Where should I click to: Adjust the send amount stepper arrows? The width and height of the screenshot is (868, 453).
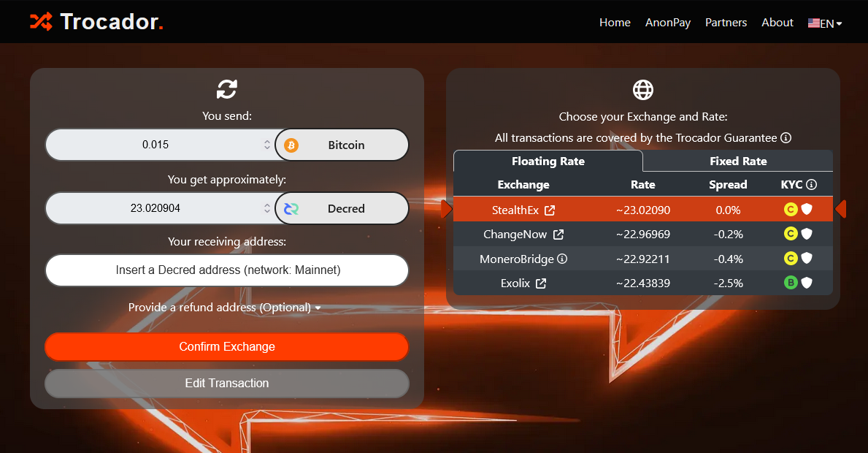tap(266, 145)
